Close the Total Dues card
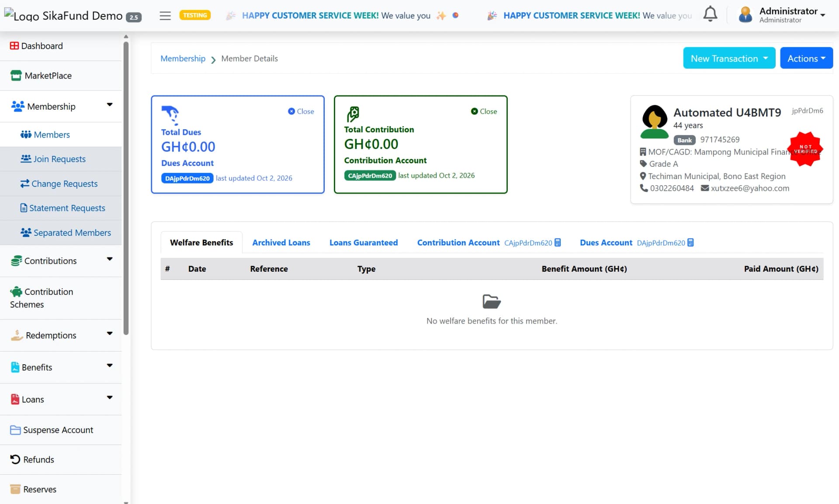The height and width of the screenshot is (504, 839). tap(301, 111)
